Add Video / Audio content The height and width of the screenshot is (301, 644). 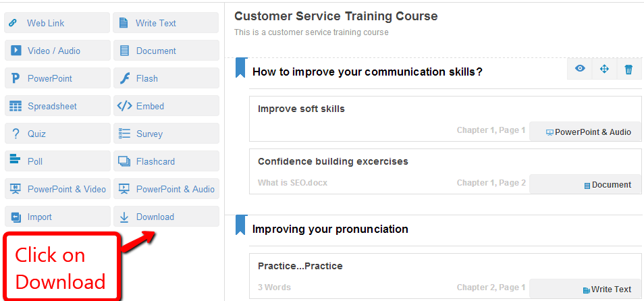(57, 51)
